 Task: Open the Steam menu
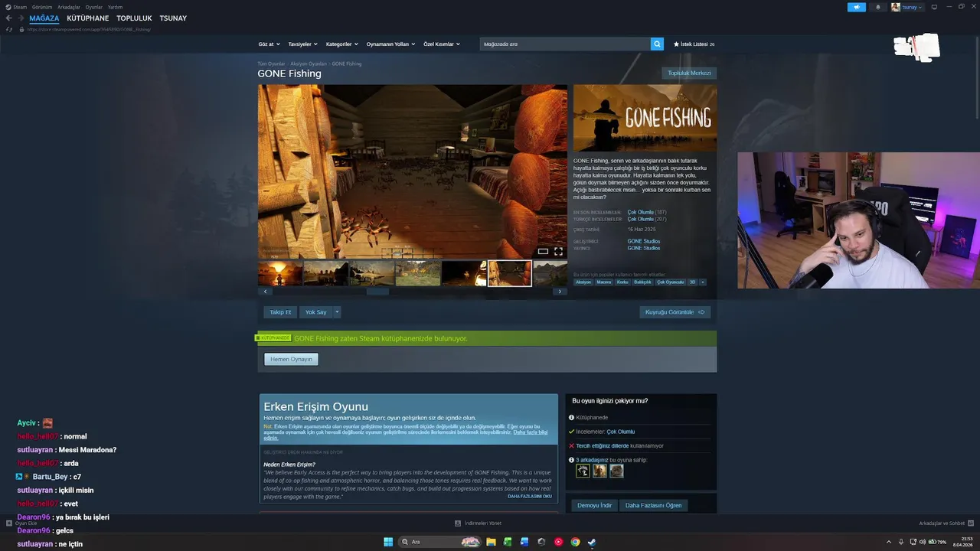(17, 7)
